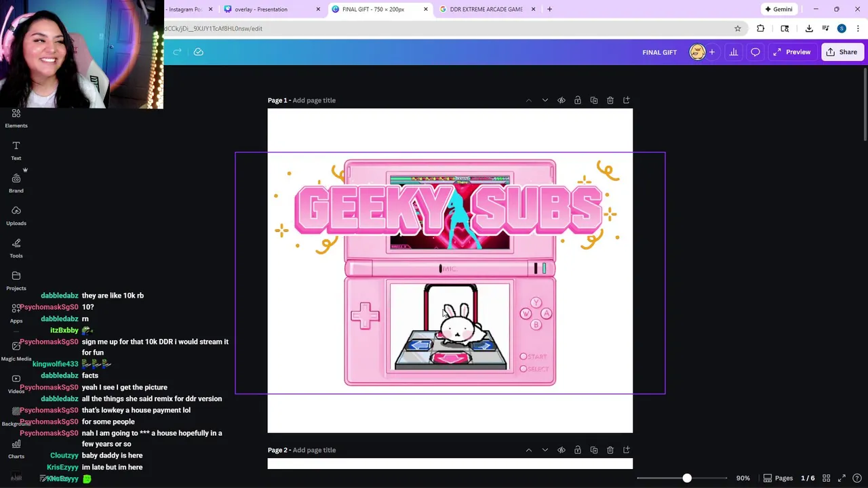Open the Text tool panel
Image resolution: width=868 pixels, height=488 pixels.
coord(16,150)
